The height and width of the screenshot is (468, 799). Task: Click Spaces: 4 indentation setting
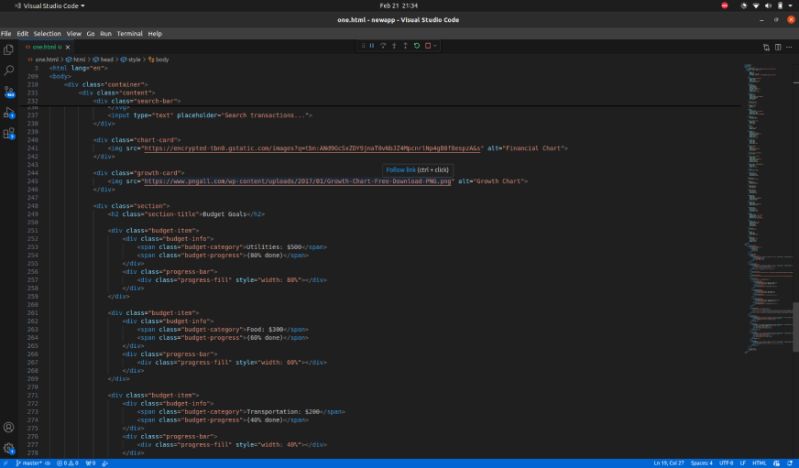point(702,463)
